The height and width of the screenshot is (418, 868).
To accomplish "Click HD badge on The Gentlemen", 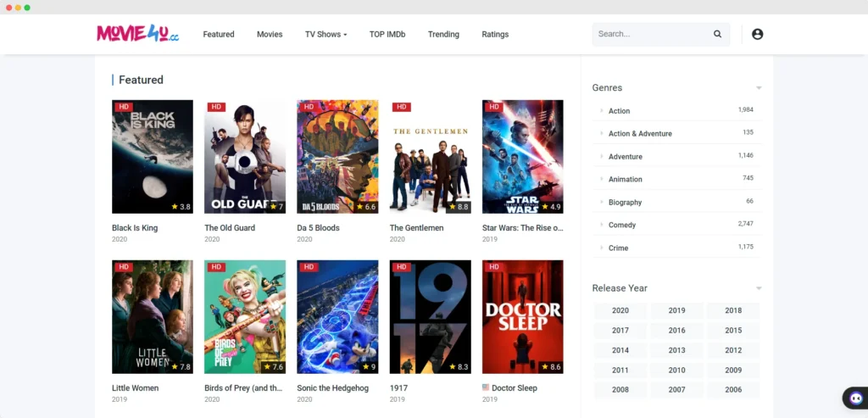I will [401, 107].
